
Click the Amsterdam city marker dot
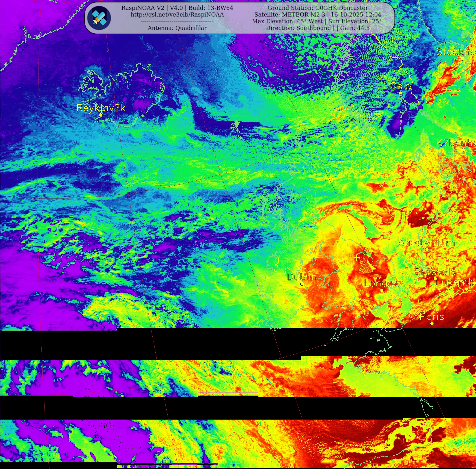pyautogui.click(x=427, y=250)
